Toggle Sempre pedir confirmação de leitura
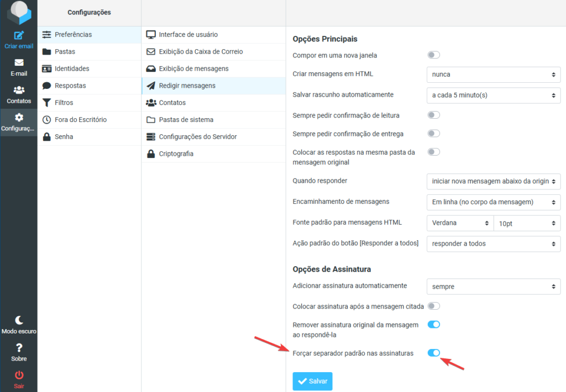The height and width of the screenshot is (392, 566). click(434, 115)
